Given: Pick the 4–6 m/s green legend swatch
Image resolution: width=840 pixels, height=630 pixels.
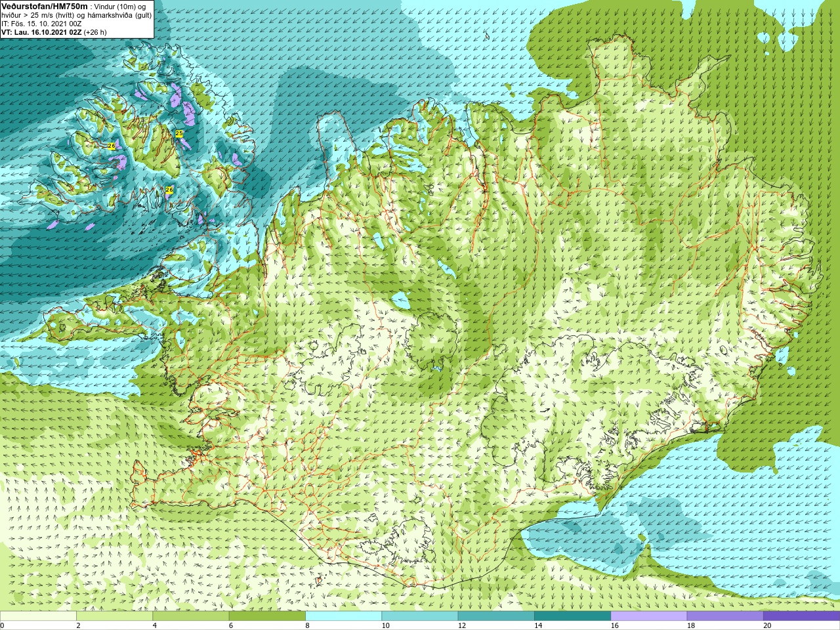Looking at the screenshot, I should coord(191,616).
